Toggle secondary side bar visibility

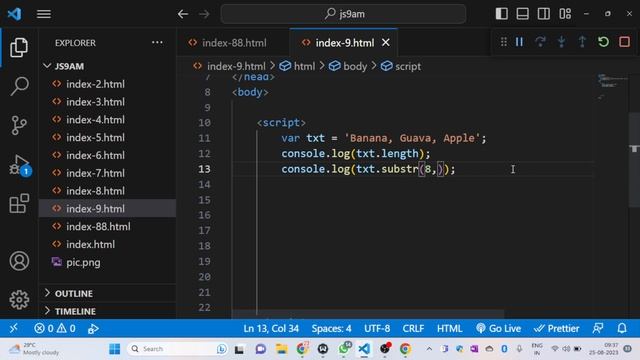(x=544, y=14)
